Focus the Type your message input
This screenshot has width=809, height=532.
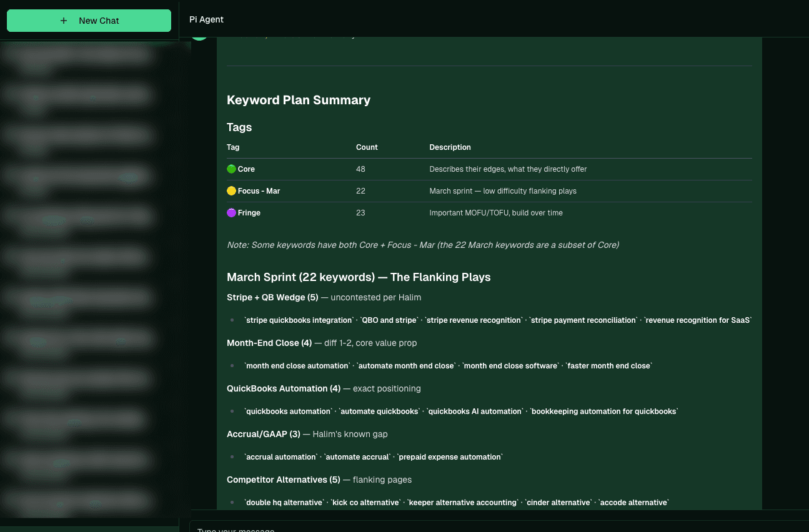click(499, 528)
